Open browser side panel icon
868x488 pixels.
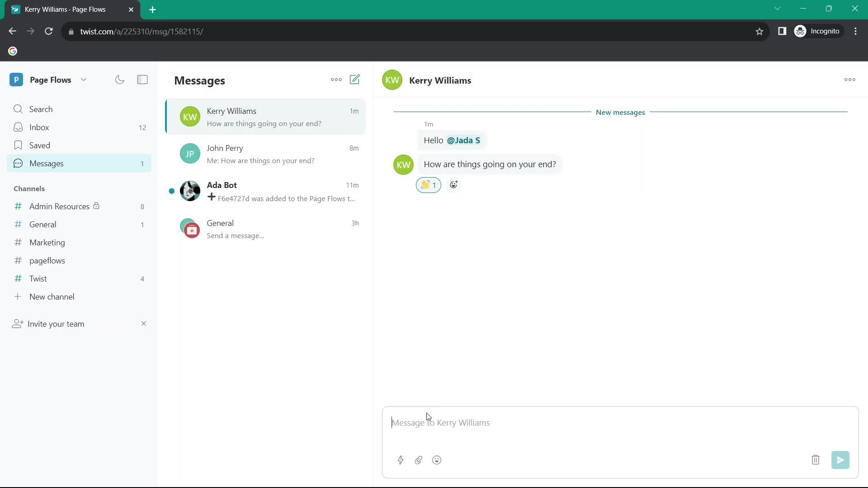[782, 31]
